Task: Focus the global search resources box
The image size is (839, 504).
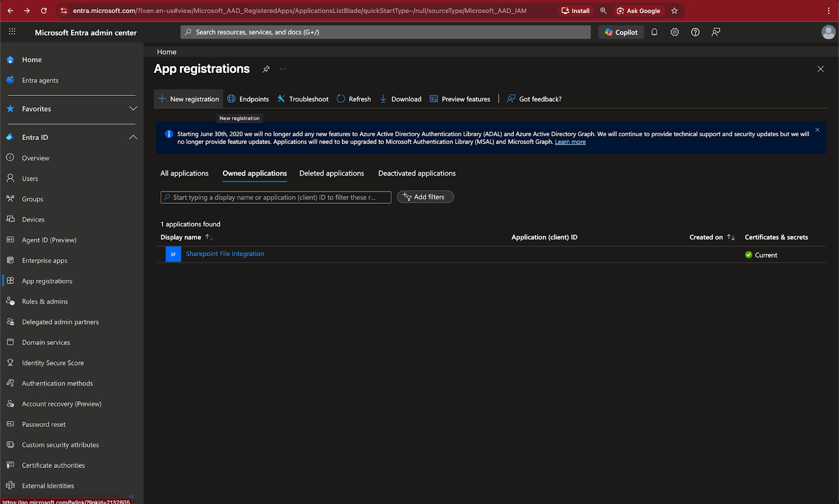Action: [x=385, y=32]
